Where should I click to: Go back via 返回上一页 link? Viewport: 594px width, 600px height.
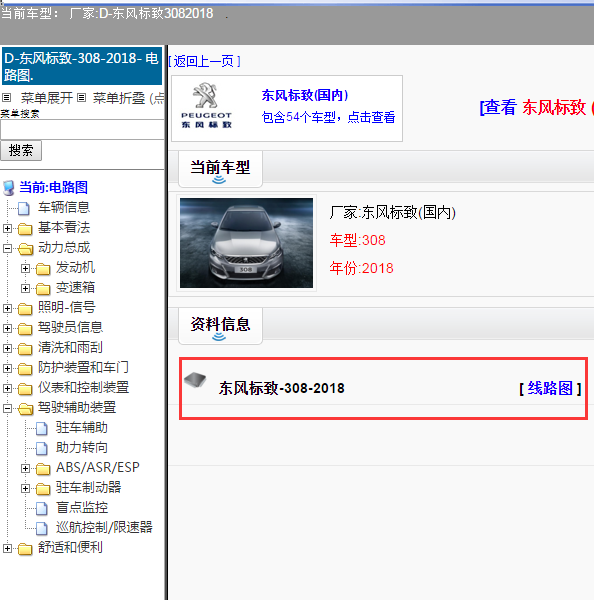click(x=204, y=61)
